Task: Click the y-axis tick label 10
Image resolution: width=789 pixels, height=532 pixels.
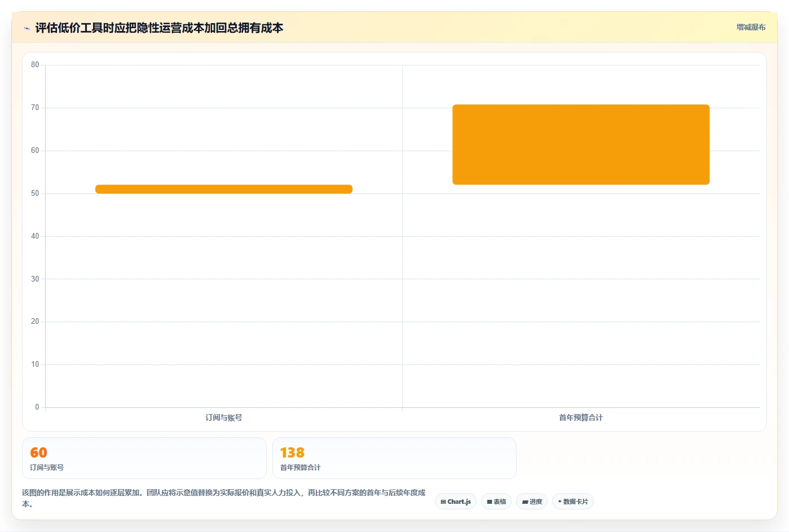Action: [x=35, y=364]
